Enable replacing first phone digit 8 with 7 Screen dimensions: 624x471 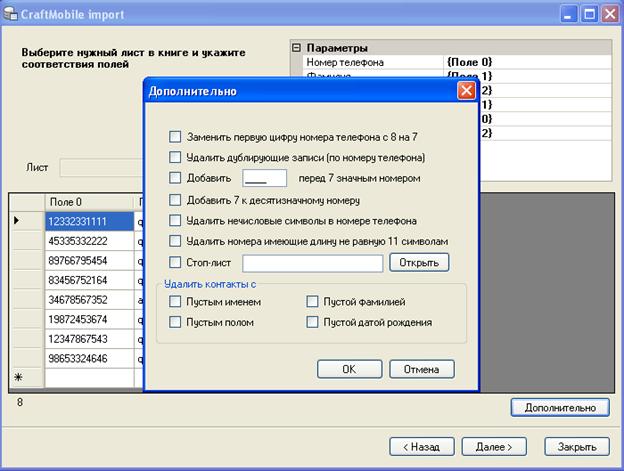(175, 137)
